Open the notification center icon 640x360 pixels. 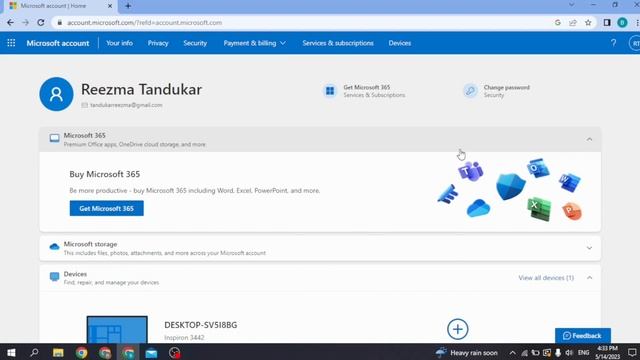point(632,352)
